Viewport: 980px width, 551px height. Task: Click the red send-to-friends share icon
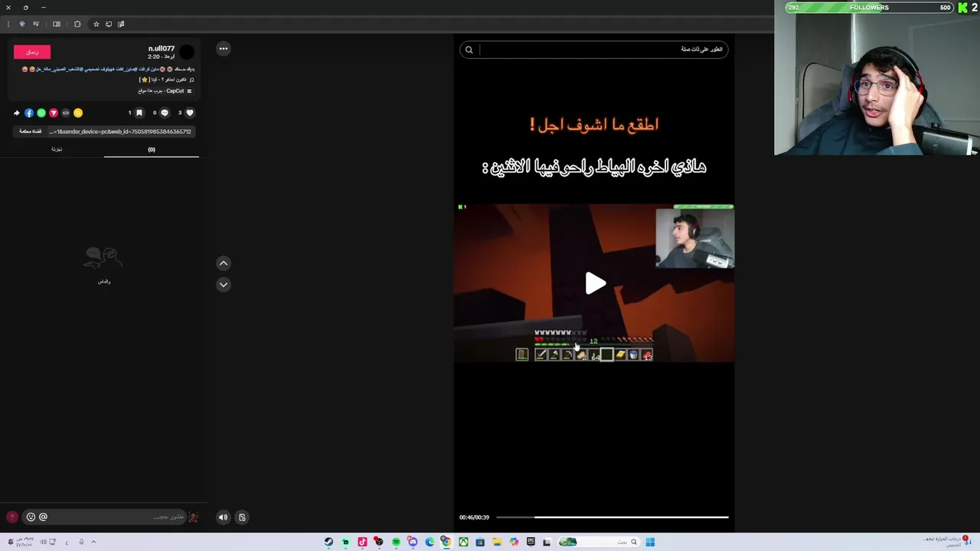tap(54, 112)
